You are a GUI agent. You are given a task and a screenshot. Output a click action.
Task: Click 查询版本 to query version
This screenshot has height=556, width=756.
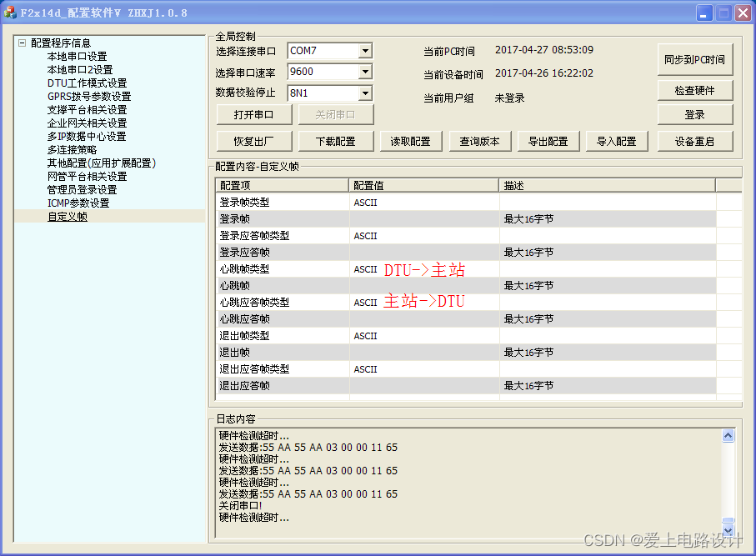pyautogui.click(x=479, y=141)
